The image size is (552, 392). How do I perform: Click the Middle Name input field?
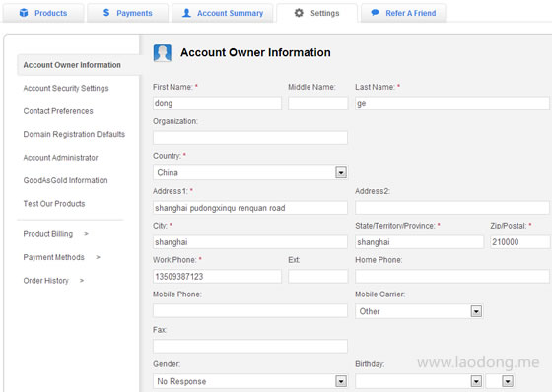point(317,103)
